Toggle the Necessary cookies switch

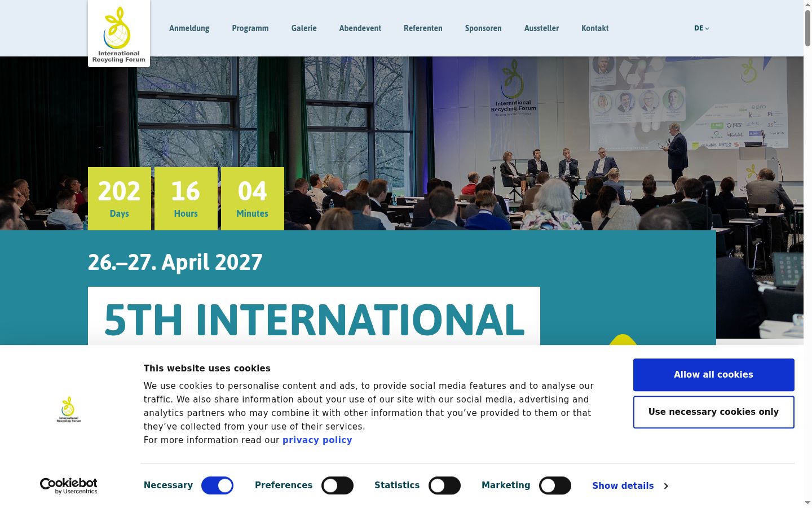[217, 485]
